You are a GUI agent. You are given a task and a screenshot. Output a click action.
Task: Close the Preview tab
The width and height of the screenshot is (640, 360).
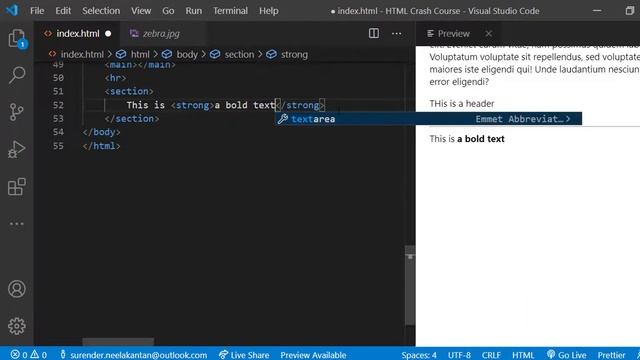pyautogui.click(x=489, y=33)
